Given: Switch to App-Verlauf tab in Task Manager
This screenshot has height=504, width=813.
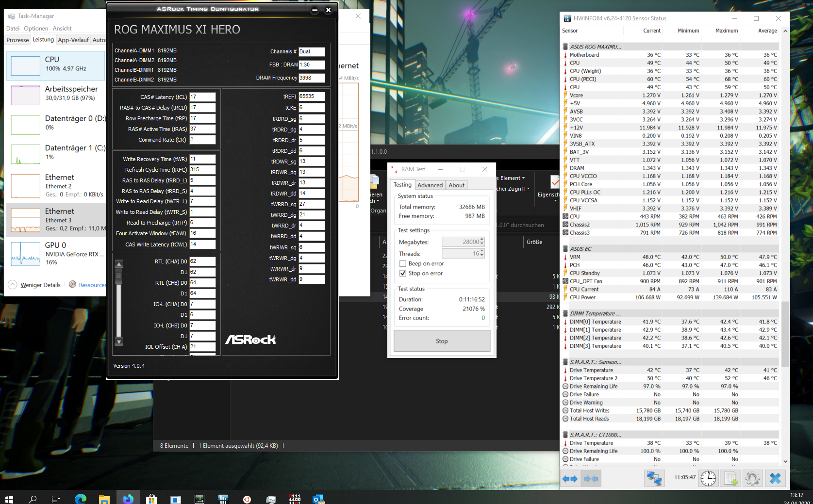Looking at the screenshot, I should 73,40.
